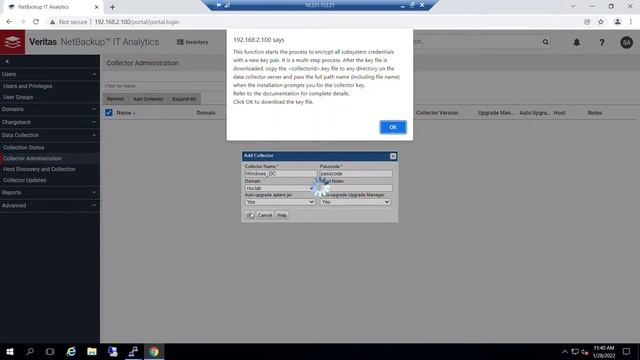640x360 pixels.
Task: Click the Passcode input field
Action: (x=356, y=173)
